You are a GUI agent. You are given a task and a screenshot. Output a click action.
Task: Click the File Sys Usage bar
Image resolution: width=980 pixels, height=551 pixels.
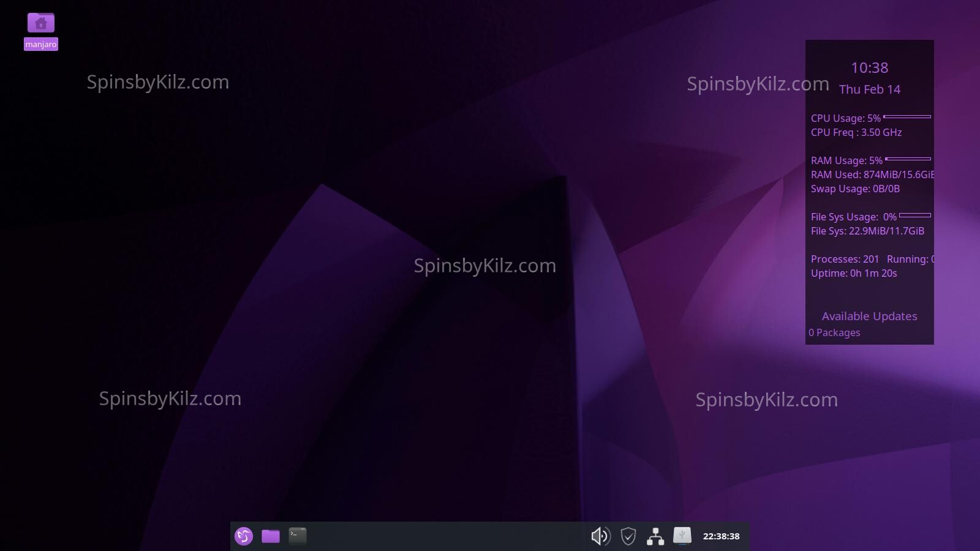[915, 216]
